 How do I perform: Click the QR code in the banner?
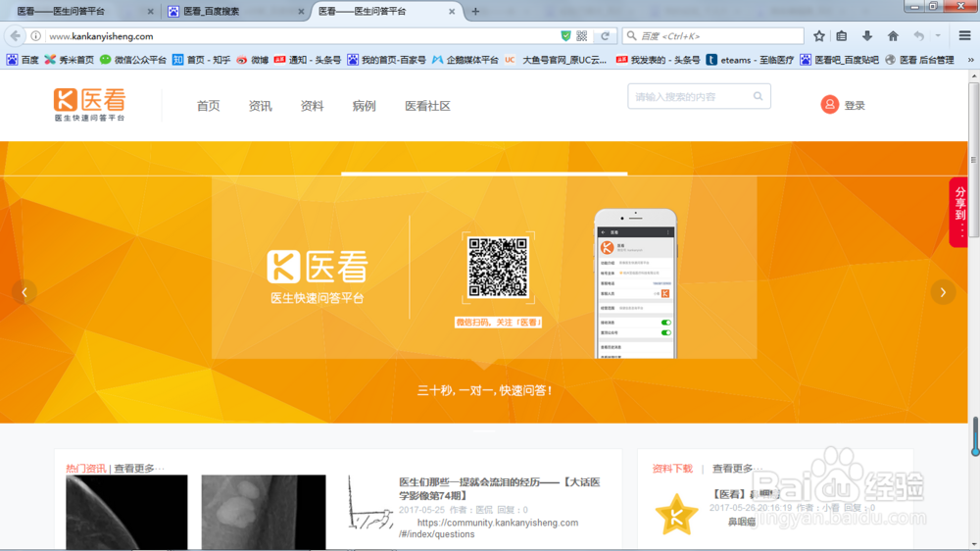(x=498, y=267)
